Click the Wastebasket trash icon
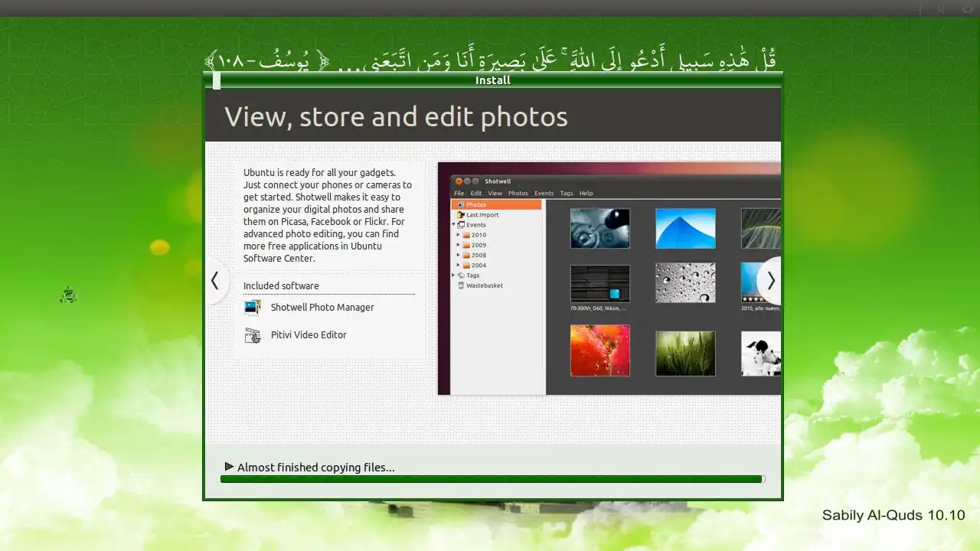980x551 pixels. (x=461, y=285)
